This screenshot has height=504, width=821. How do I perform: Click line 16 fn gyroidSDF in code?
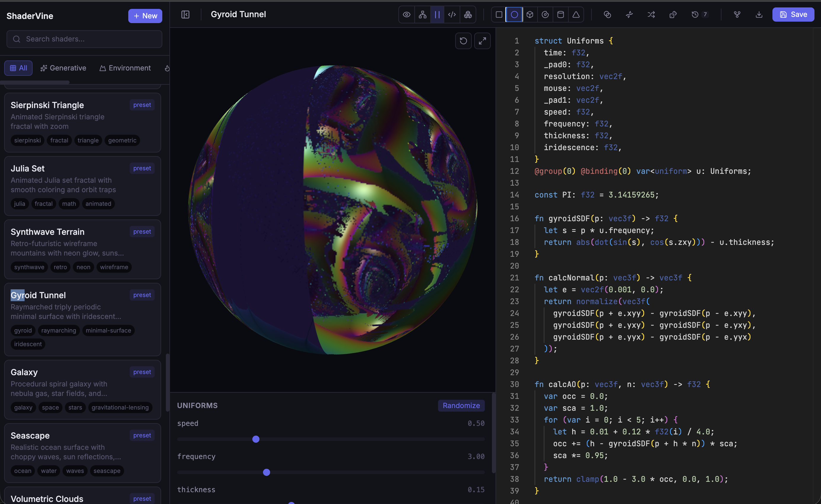606,219
